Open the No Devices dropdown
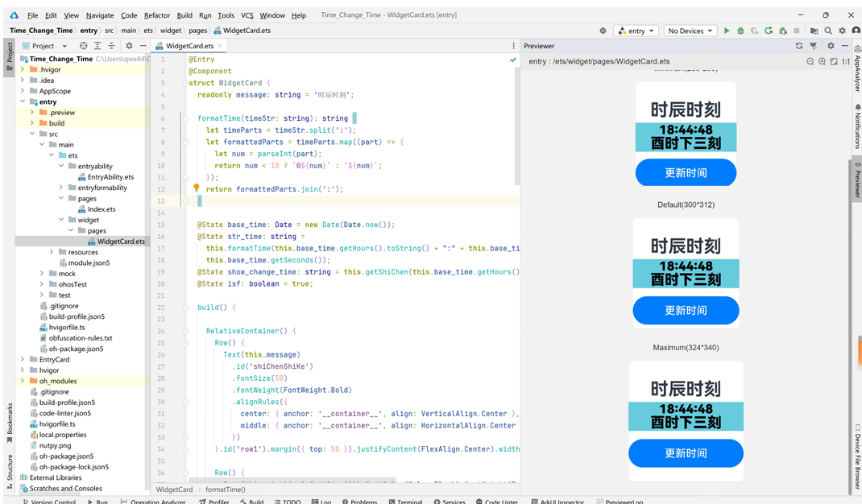The image size is (862, 504). (x=690, y=31)
